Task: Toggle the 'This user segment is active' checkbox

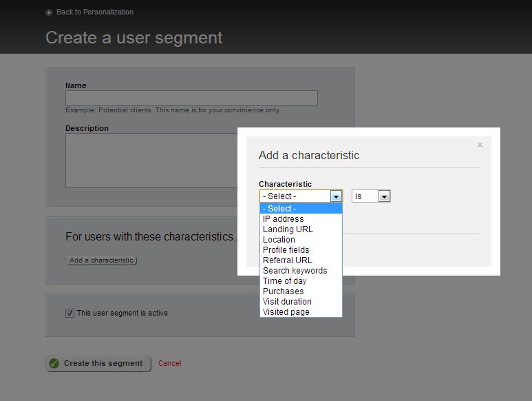Action: click(x=70, y=313)
